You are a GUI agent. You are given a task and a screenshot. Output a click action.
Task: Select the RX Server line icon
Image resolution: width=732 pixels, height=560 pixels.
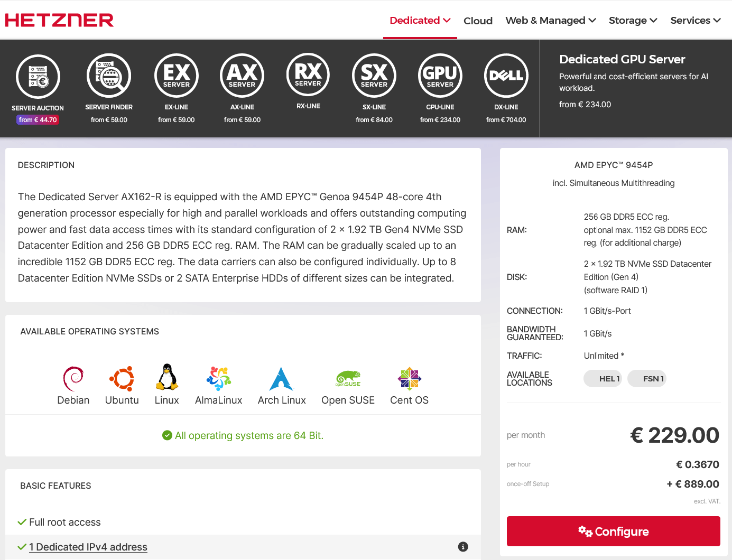308,75
